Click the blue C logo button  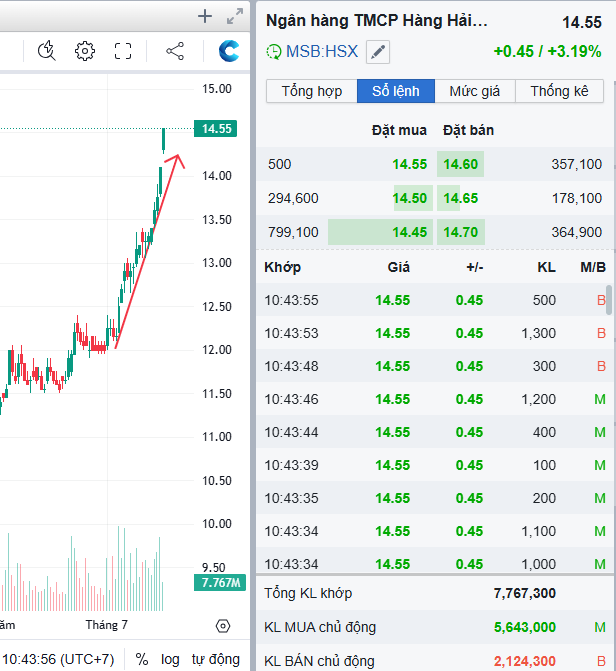click(229, 51)
